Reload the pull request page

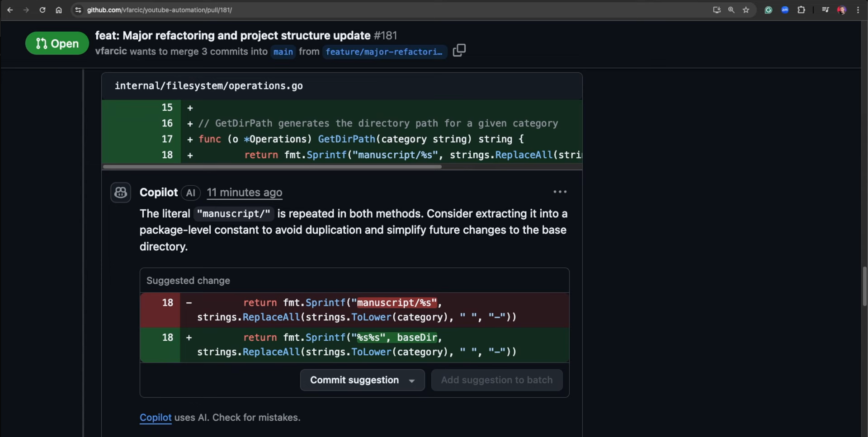click(42, 10)
